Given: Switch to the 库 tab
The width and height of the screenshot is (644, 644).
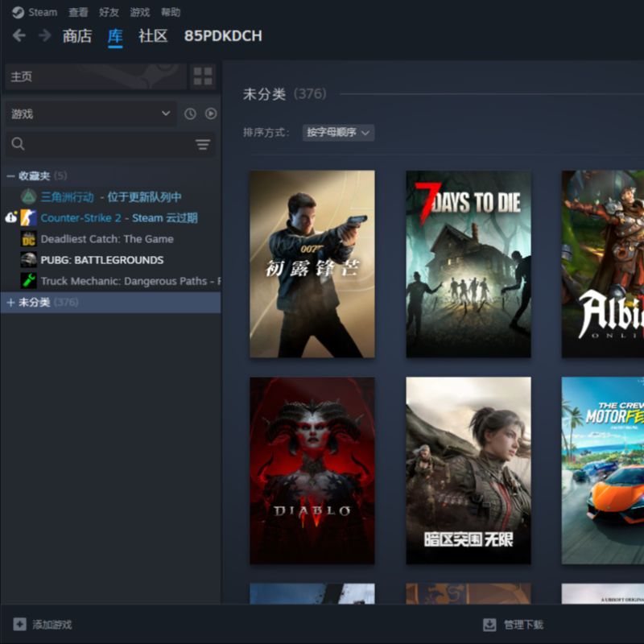Looking at the screenshot, I should click(115, 36).
